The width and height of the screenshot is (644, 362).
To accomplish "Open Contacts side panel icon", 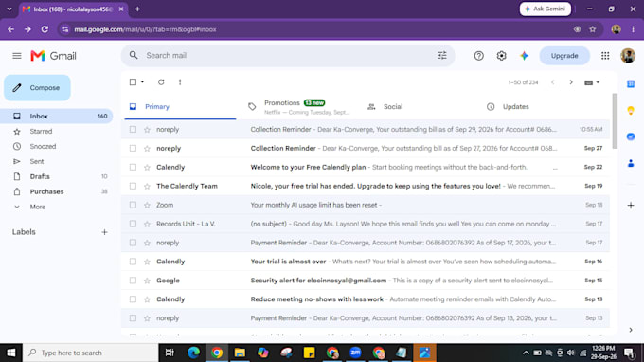I will click(x=631, y=163).
